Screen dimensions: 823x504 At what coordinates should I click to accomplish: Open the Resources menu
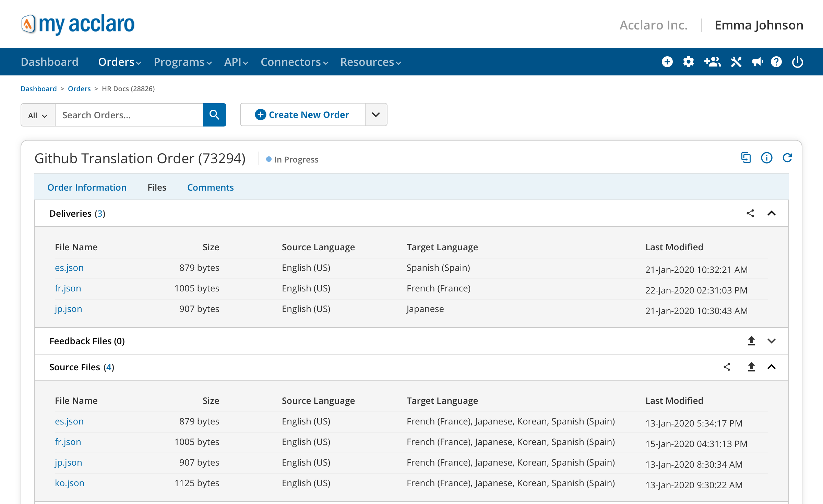pyautogui.click(x=370, y=62)
